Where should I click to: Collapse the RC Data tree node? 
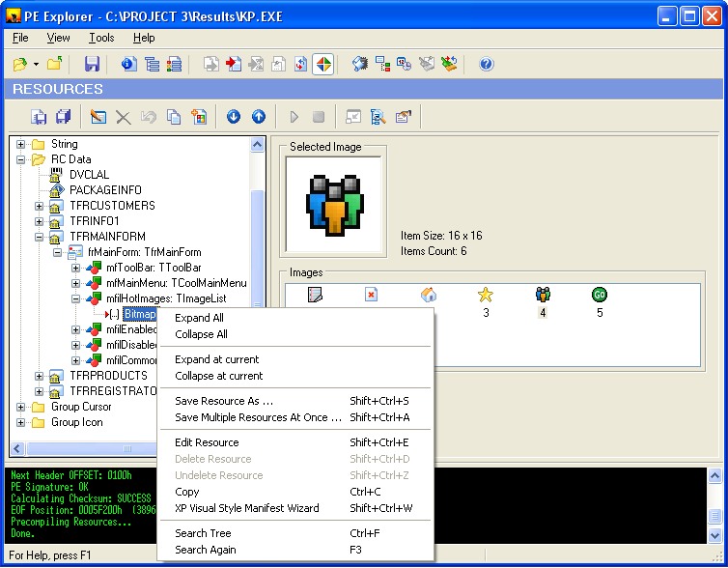pos(21,159)
